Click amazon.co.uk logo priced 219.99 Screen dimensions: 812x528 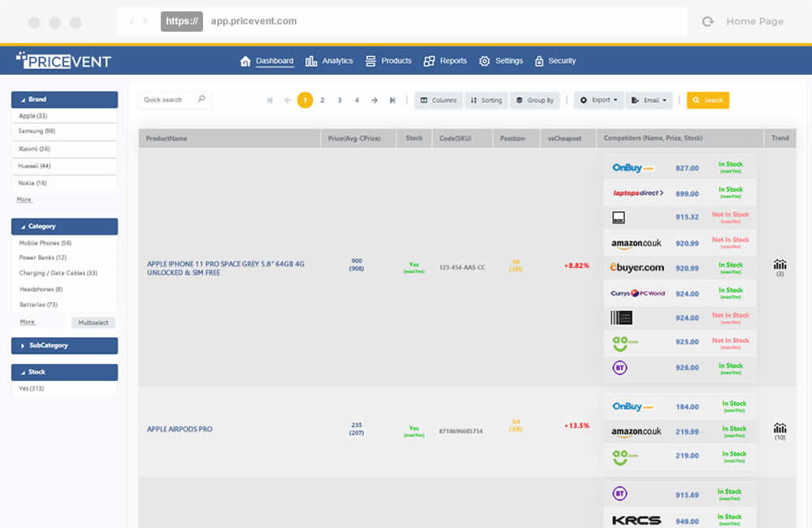(x=636, y=431)
